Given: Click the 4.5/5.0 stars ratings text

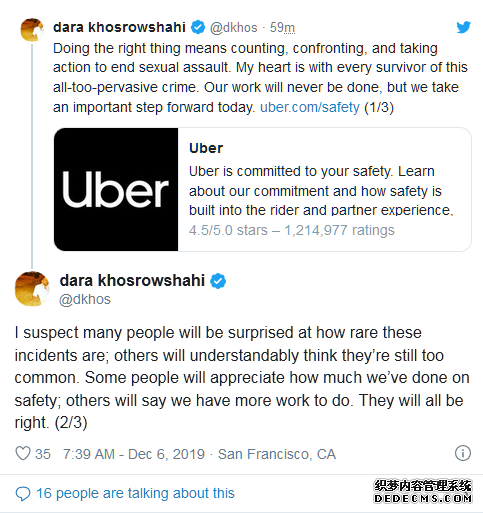Looking at the screenshot, I should coord(292,230).
